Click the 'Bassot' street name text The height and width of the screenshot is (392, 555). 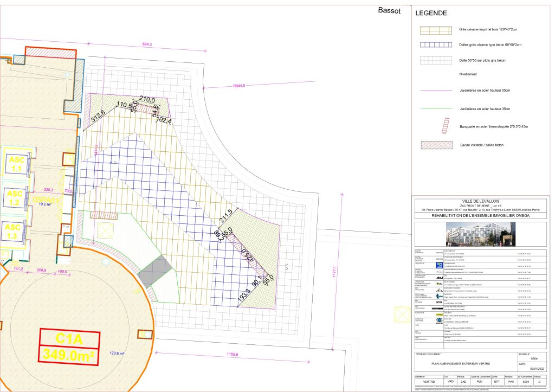click(x=389, y=11)
